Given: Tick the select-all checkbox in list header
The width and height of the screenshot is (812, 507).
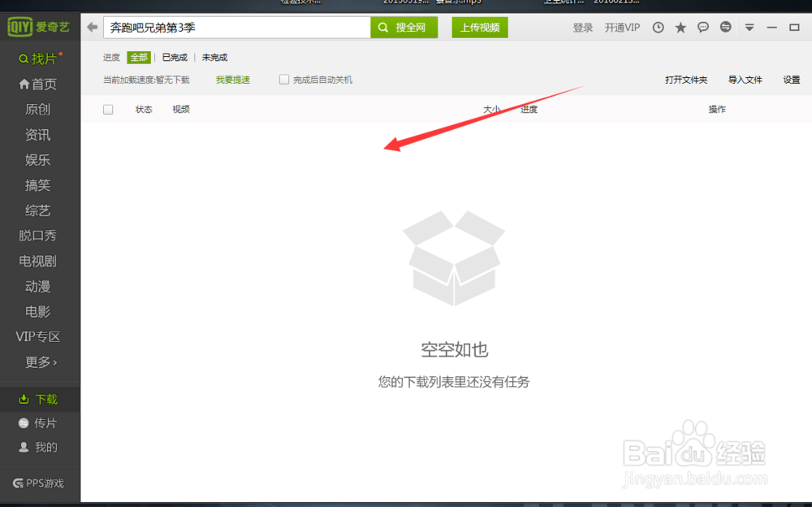Looking at the screenshot, I should coord(108,110).
